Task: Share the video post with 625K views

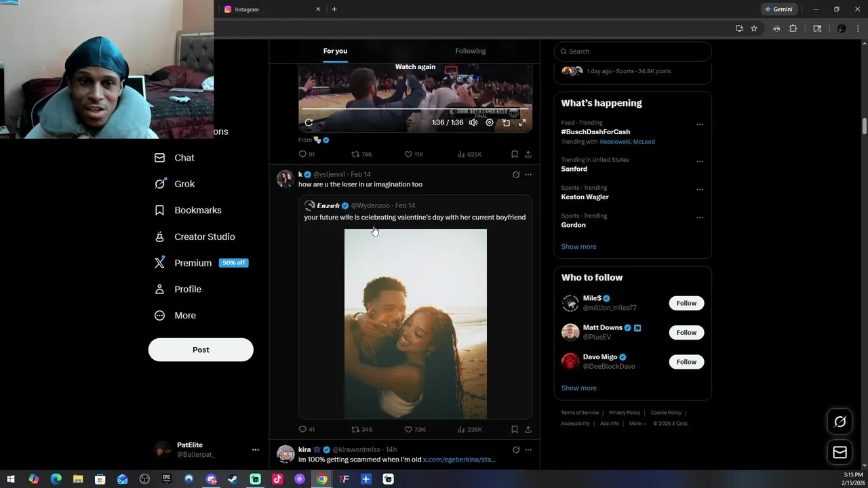Action: click(528, 155)
